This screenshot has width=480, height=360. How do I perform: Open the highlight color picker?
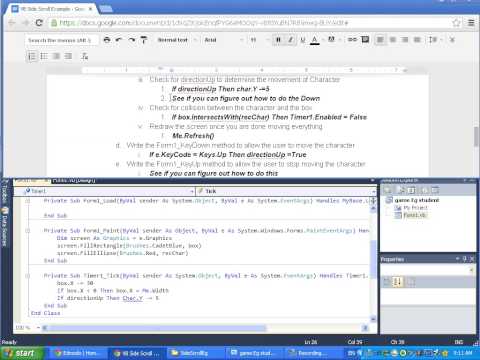(x=331, y=40)
